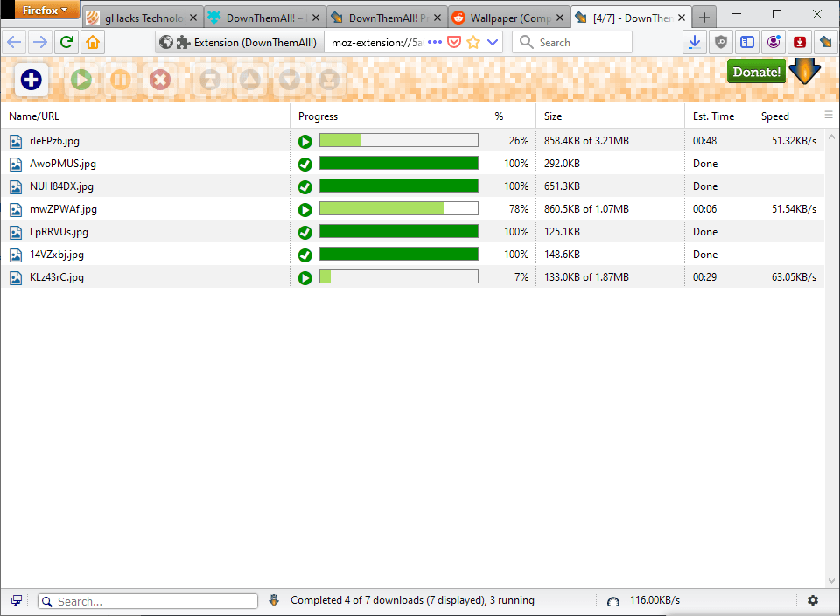Click the completed checkmark icon for AwoPMUS.jpg
This screenshot has height=616, width=840.
tap(304, 164)
